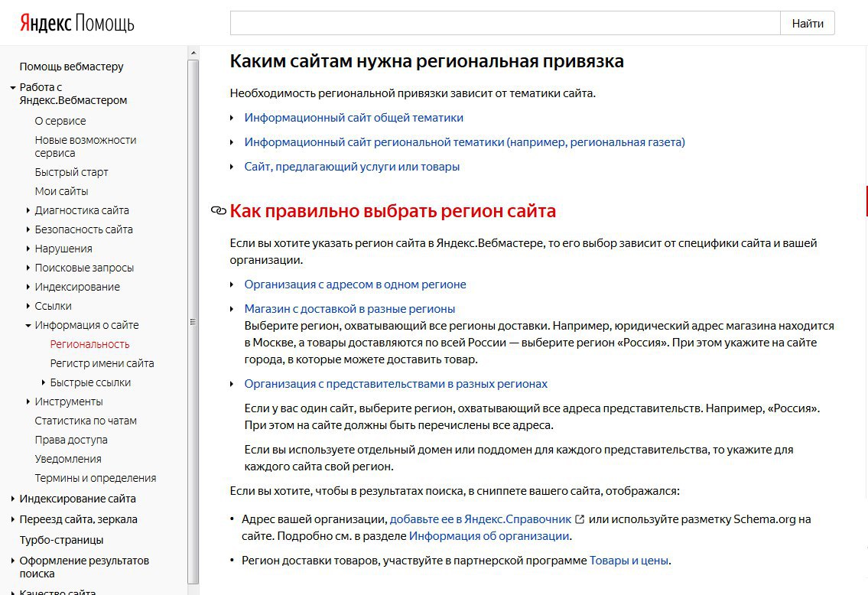Open Статистика по чатам page

tap(86, 421)
